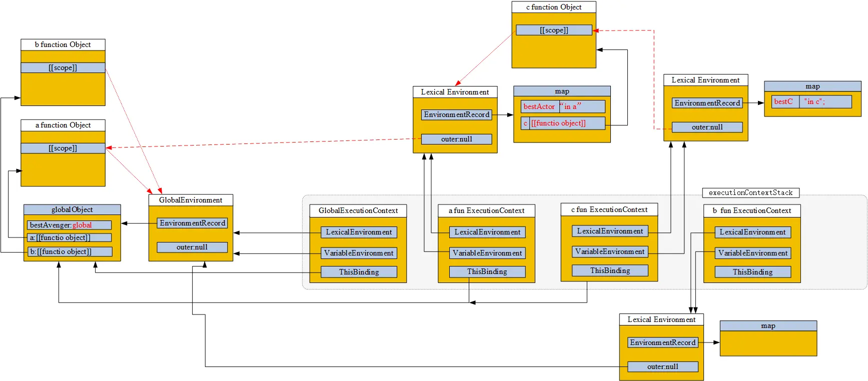Viewport: 868px width, 381px height.
Task: Select EnvironmentRecord pointing to the bestActor map
Action: point(457,114)
